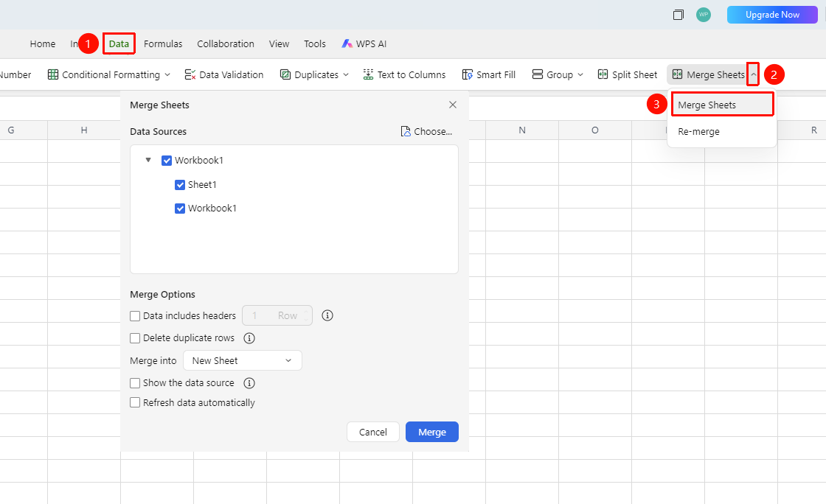
Task: Show info for Show the data source
Action: pos(249,383)
